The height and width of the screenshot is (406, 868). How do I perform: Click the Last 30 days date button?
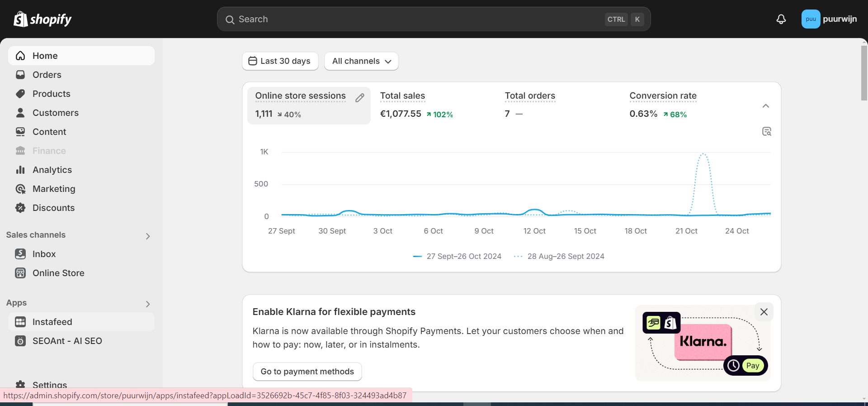pyautogui.click(x=280, y=61)
